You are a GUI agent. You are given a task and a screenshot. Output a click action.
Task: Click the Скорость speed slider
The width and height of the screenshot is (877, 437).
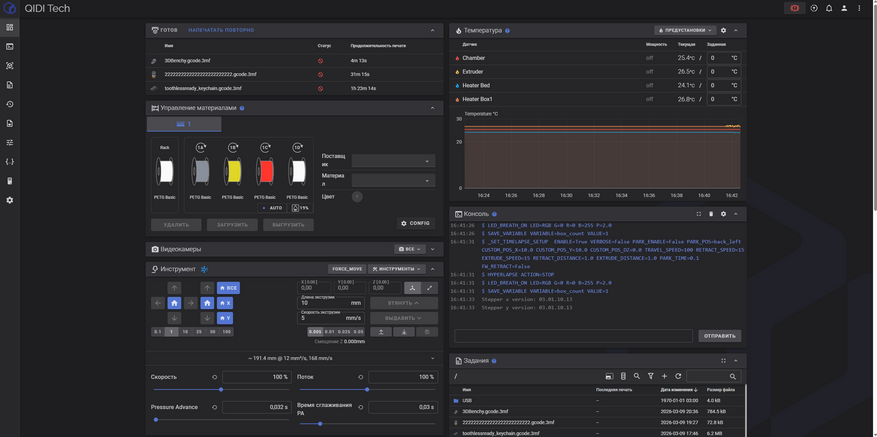(221, 390)
